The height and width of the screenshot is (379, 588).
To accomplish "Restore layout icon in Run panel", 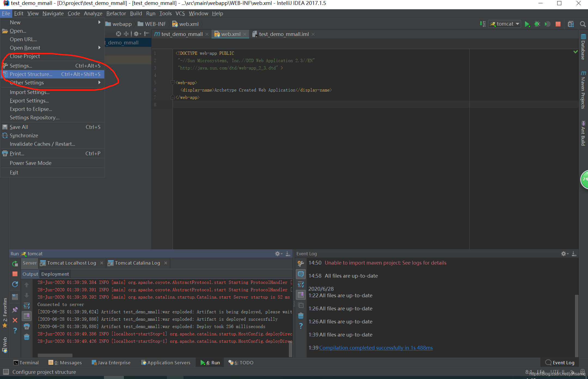I will [15, 296].
